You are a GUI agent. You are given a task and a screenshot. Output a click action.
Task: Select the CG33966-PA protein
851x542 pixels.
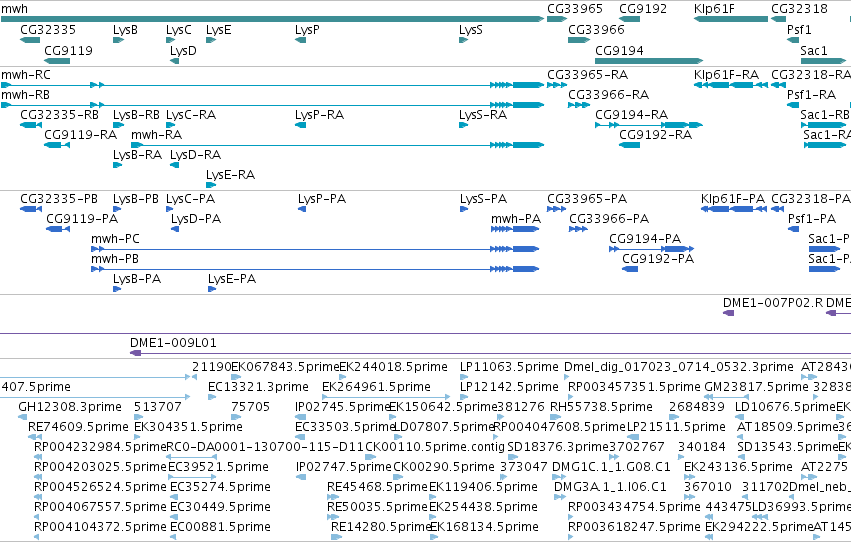pyautogui.click(x=579, y=229)
